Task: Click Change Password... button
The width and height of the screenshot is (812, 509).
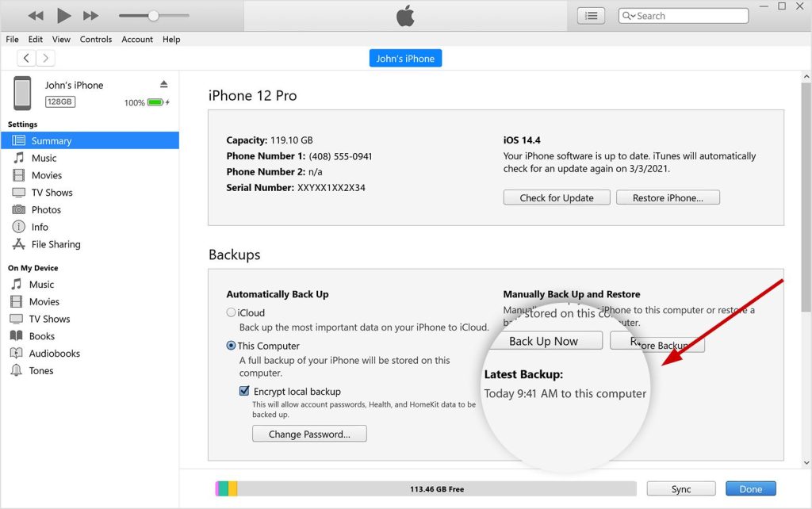Action: (309, 434)
